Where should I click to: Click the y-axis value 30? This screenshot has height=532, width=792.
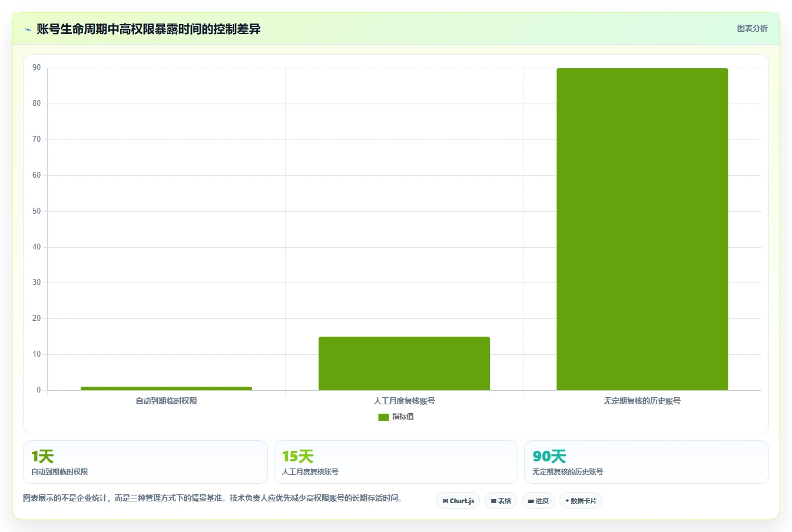coord(37,282)
